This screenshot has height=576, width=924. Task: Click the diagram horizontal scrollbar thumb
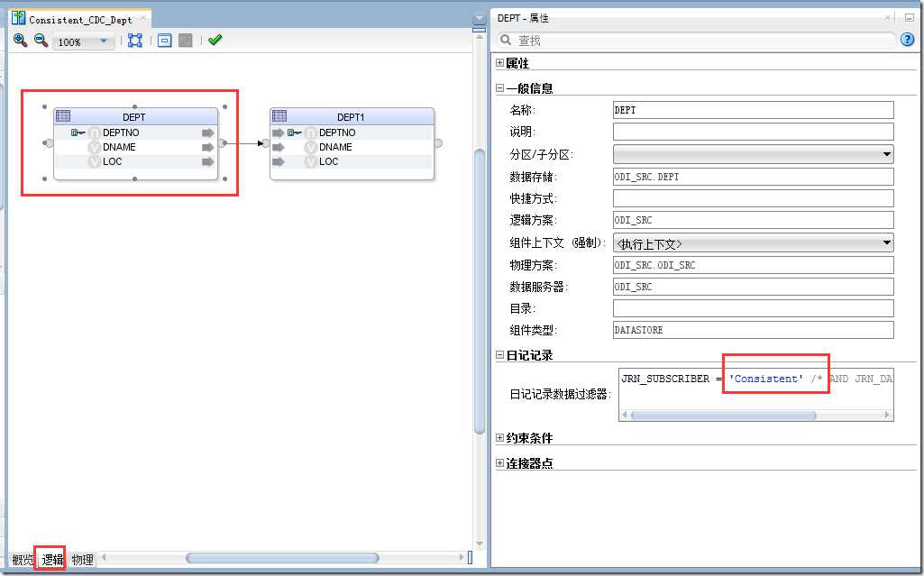[282, 558]
